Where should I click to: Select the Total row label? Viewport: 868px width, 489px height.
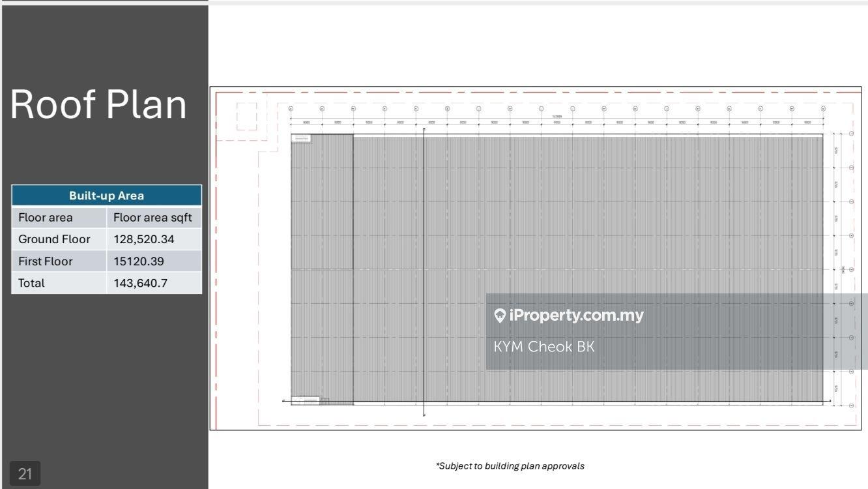click(31, 283)
